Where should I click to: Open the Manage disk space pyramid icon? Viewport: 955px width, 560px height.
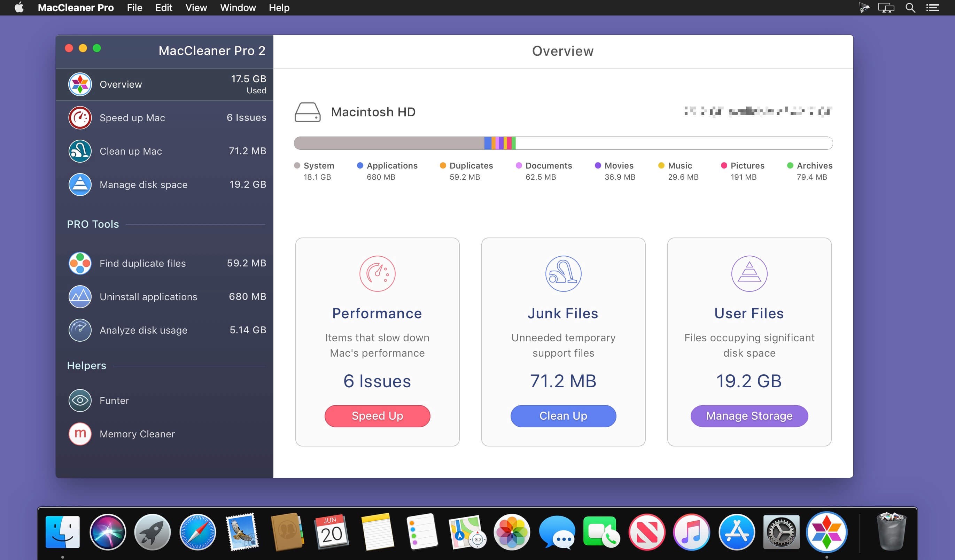(80, 185)
